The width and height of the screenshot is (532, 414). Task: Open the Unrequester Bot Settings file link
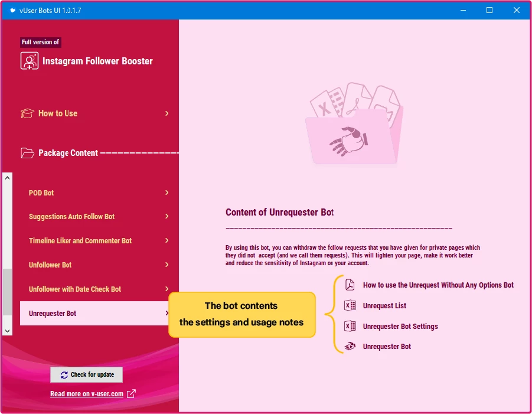[x=400, y=327]
